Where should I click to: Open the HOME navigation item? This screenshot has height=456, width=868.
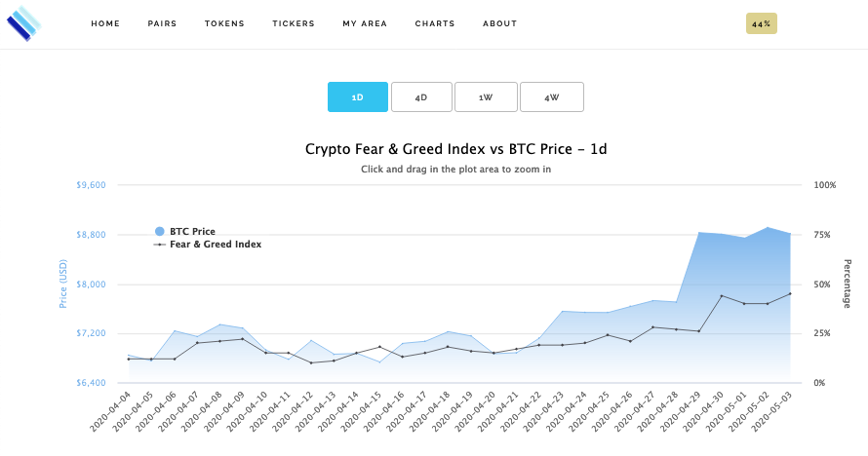(x=105, y=23)
